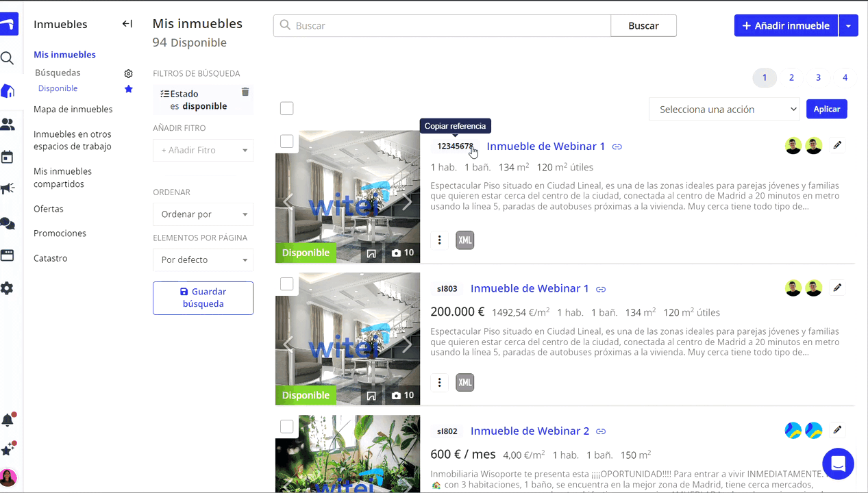Go to results page 2
The height and width of the screenshot is (493, 868).
791,77
